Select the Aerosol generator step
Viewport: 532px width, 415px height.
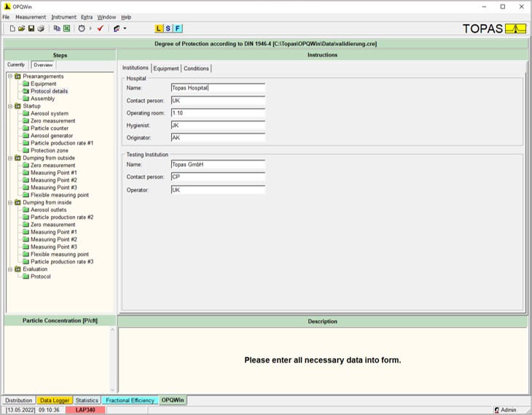coord(52,136)
